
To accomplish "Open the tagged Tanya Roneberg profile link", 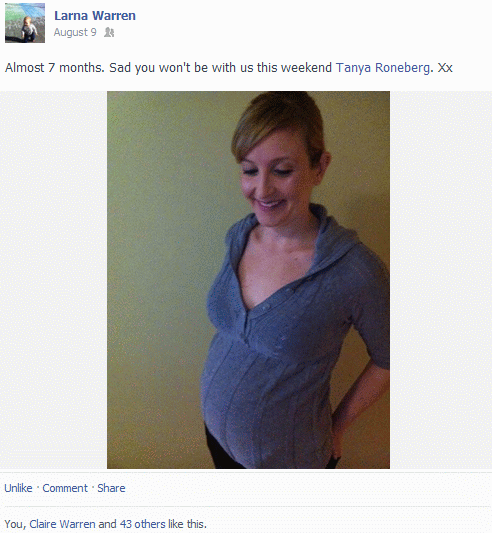I will coord(383,68).
